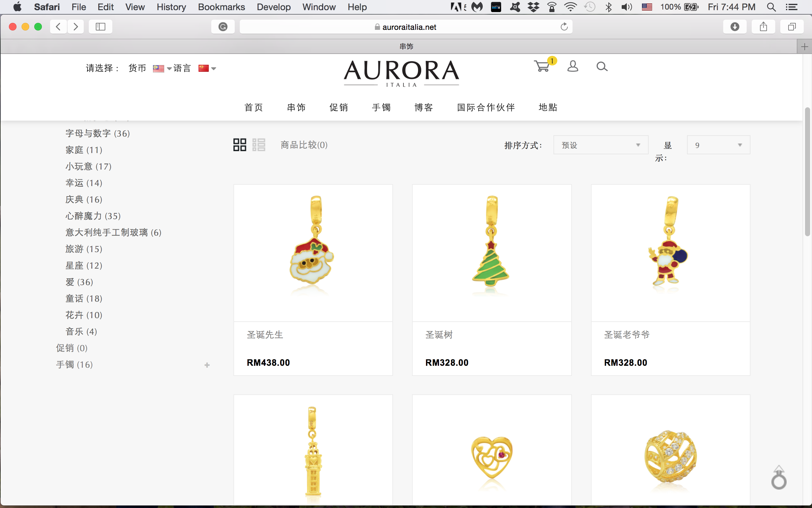Open 串饰 navigation item
The image size is (812, 508).
(x=296, y=107)
